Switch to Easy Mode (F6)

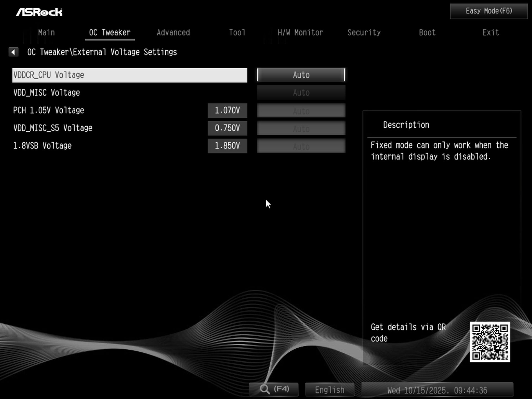click(x=488, y=11)
